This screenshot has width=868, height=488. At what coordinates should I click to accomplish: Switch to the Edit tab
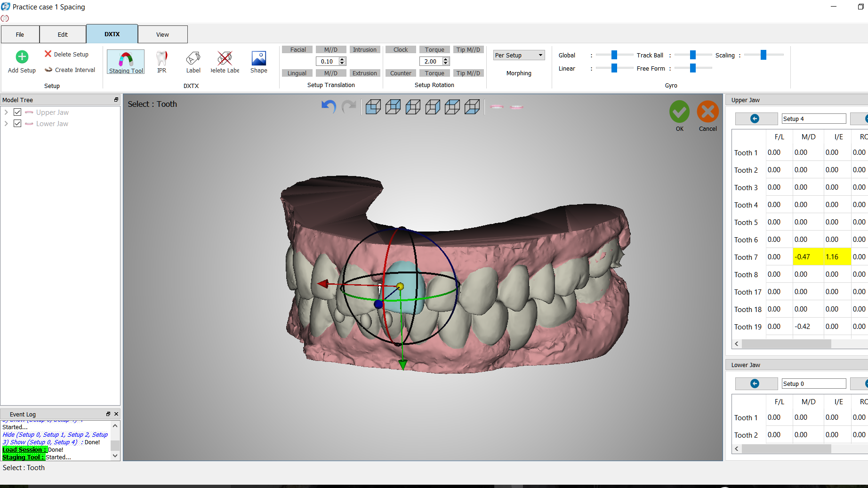(63, 34)
